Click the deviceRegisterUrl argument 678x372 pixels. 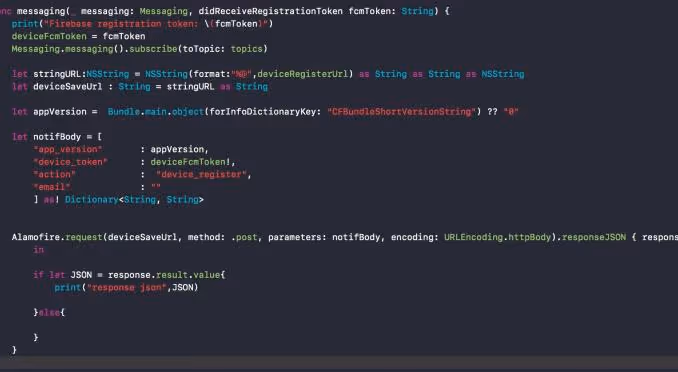[303, 74]
